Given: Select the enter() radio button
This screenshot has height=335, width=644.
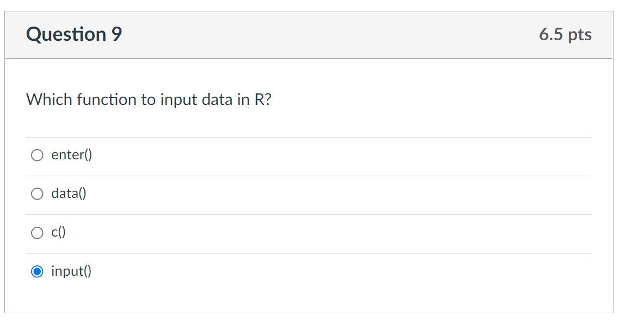Looking at the screenshot, I should [x=36, y=154].
